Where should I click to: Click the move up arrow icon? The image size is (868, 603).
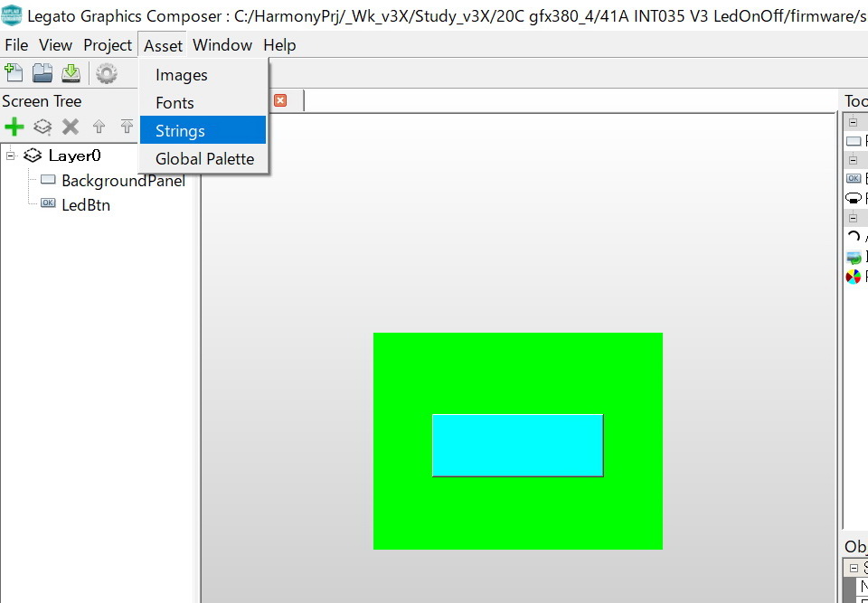(99, 127)
